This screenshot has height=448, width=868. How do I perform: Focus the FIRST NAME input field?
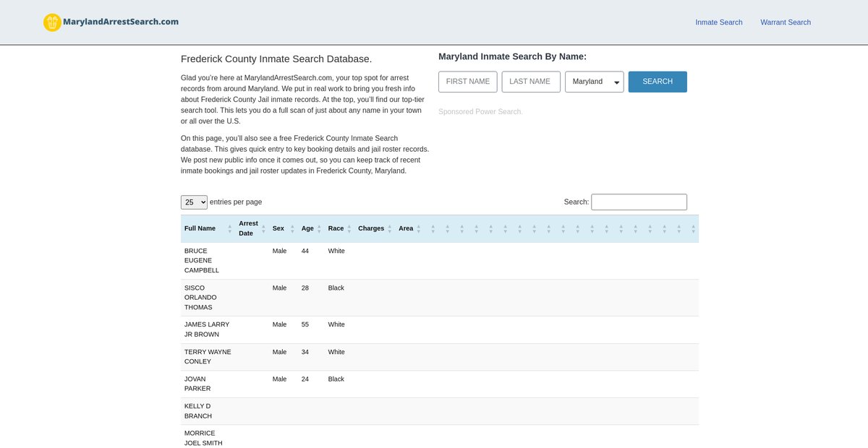467,82
